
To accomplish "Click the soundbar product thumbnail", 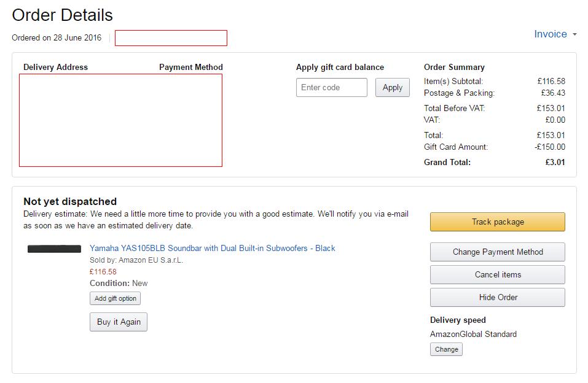I will click(55, 249).
